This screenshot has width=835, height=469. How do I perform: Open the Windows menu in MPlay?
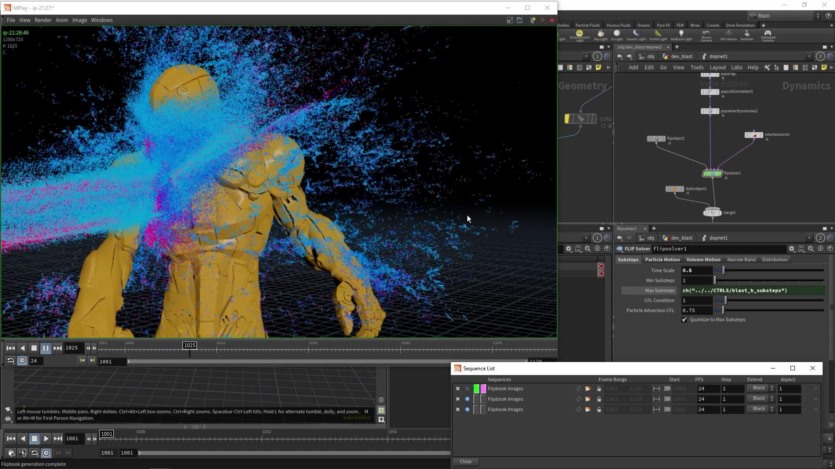click(102, 20)
